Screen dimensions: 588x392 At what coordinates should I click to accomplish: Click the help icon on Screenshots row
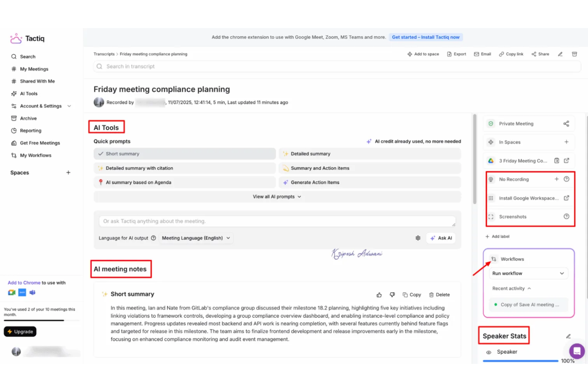567,216
